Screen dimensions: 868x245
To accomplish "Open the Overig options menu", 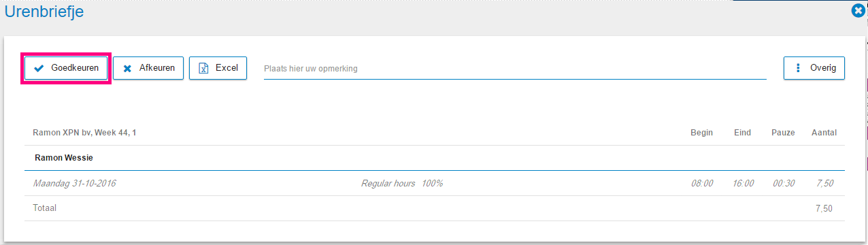I will (814, 68).
